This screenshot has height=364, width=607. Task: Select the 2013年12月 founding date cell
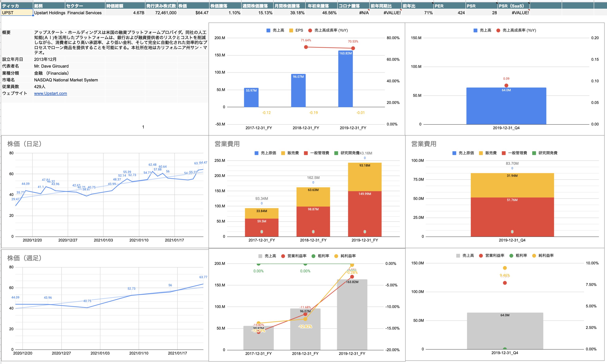(49, 59)
